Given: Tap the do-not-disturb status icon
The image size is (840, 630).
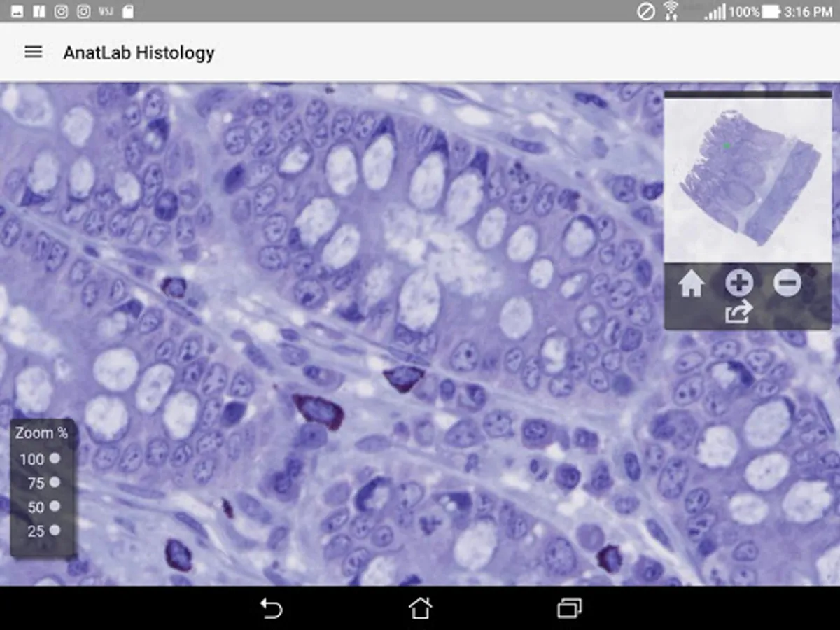Looking at the screenshot, I should [x=646, y=11].
